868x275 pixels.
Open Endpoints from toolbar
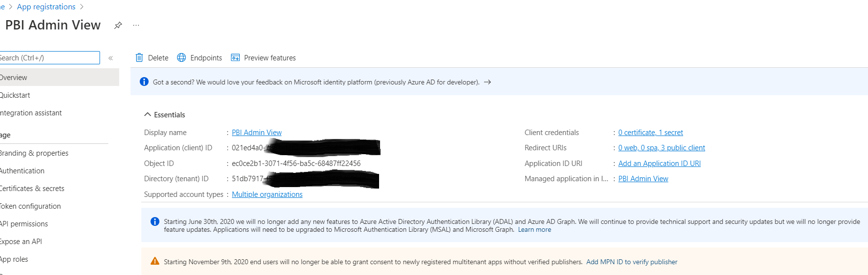(x=206, y=58)
